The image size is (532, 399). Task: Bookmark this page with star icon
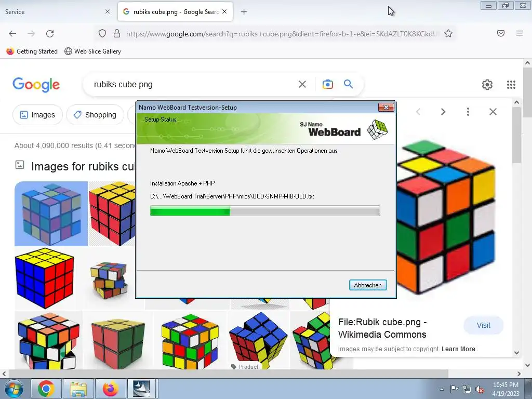coord(448,33)
